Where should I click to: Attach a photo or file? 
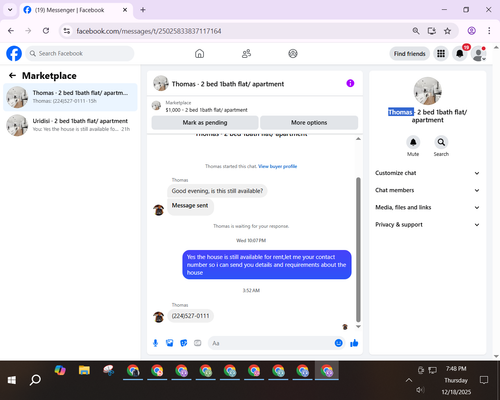point(170,343)
